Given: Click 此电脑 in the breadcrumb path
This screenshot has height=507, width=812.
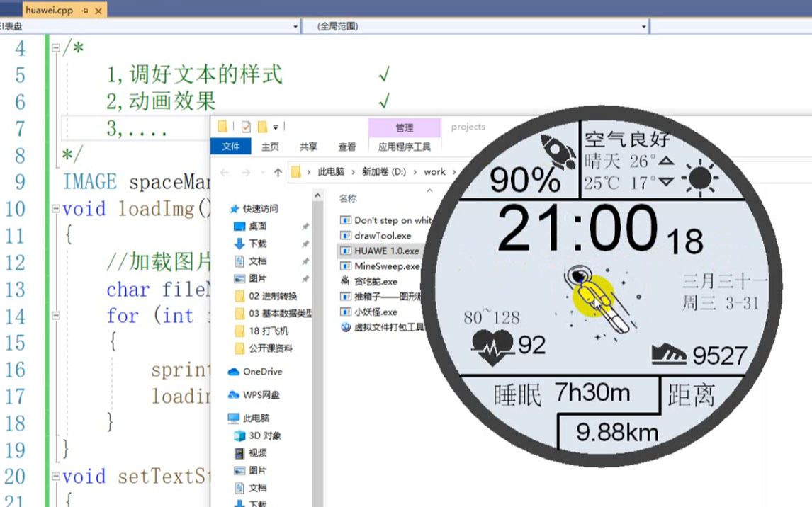Looking at the screenshot, I should 332,172.
